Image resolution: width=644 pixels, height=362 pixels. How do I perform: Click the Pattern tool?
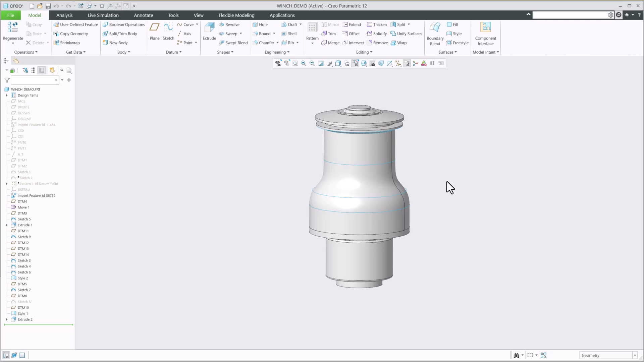click(312, 33)
